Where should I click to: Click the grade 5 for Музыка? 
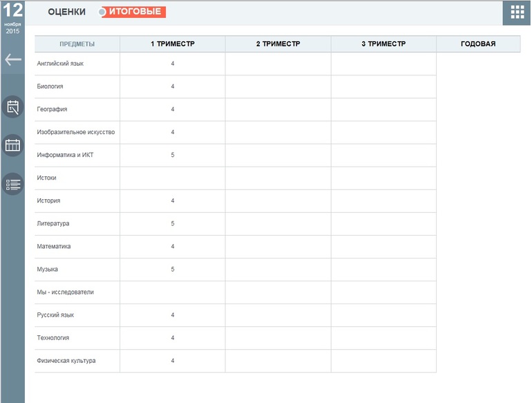[x=173, y=269]
